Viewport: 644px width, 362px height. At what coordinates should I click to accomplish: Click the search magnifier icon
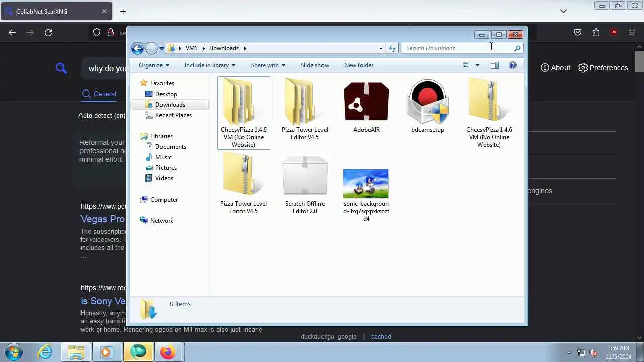coord(517,48)
